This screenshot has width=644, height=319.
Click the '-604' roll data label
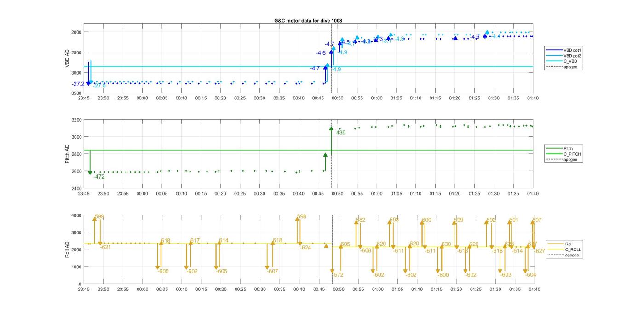[x=530, y=275]
